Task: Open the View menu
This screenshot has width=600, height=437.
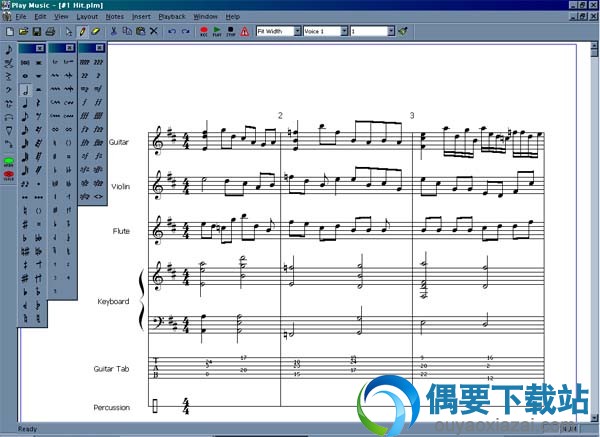Action: (x=61, y=16)
